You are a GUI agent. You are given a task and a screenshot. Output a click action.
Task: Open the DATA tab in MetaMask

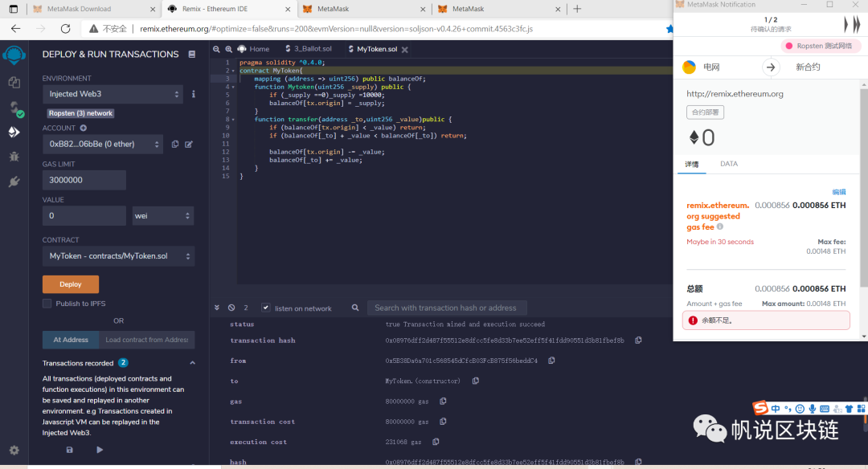click(728, 164)
